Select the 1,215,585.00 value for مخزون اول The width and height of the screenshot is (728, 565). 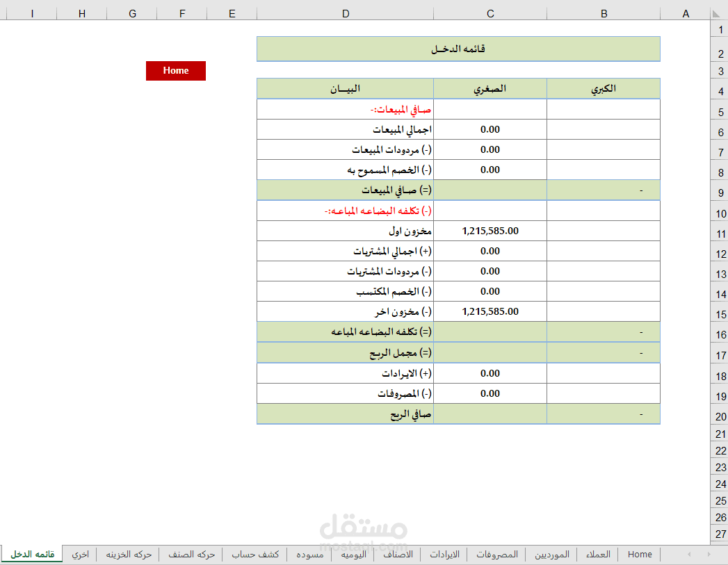490,231
